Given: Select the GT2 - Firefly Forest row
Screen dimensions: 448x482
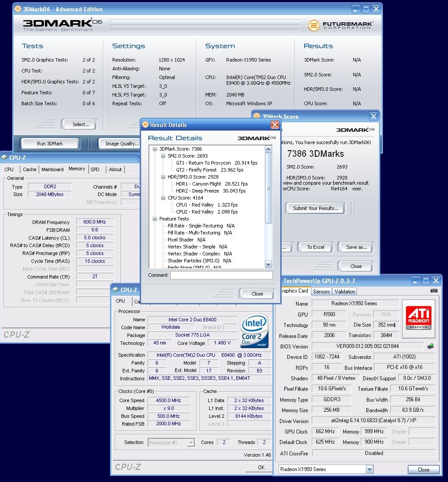Looking at the screenshot, I should tap(210, 170).
